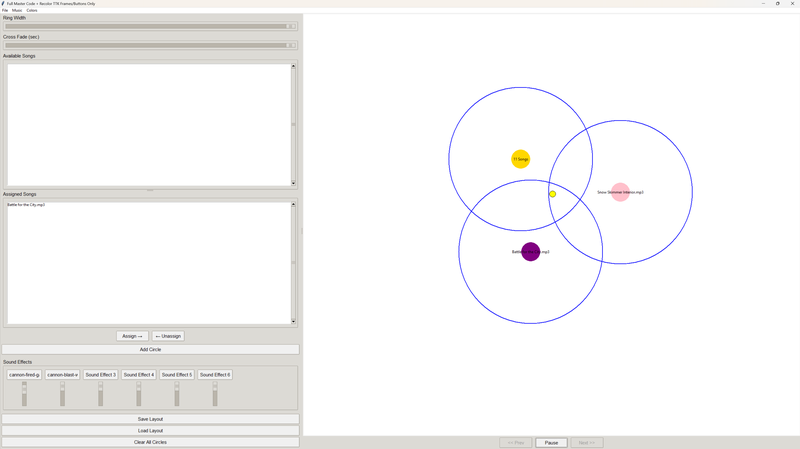Click up arrow of Assigned Songs scrollbar
This screenshot has height=449, width=800.
293,205
